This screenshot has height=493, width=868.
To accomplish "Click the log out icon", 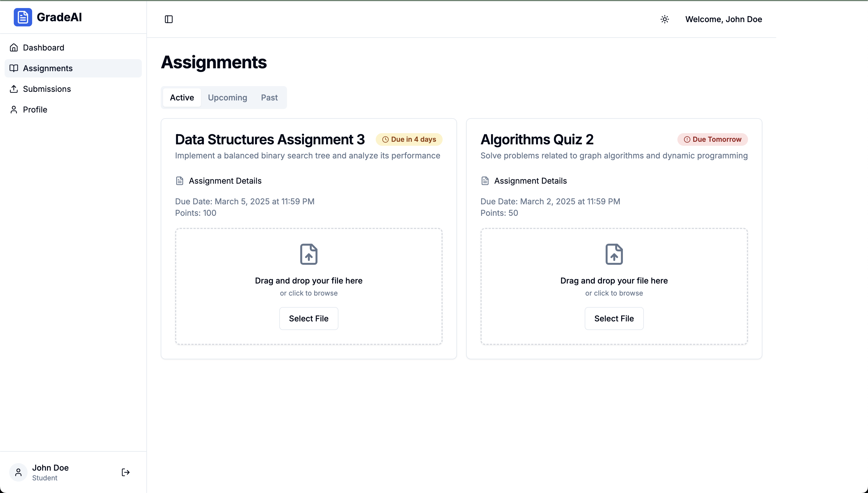I will 125,472.
